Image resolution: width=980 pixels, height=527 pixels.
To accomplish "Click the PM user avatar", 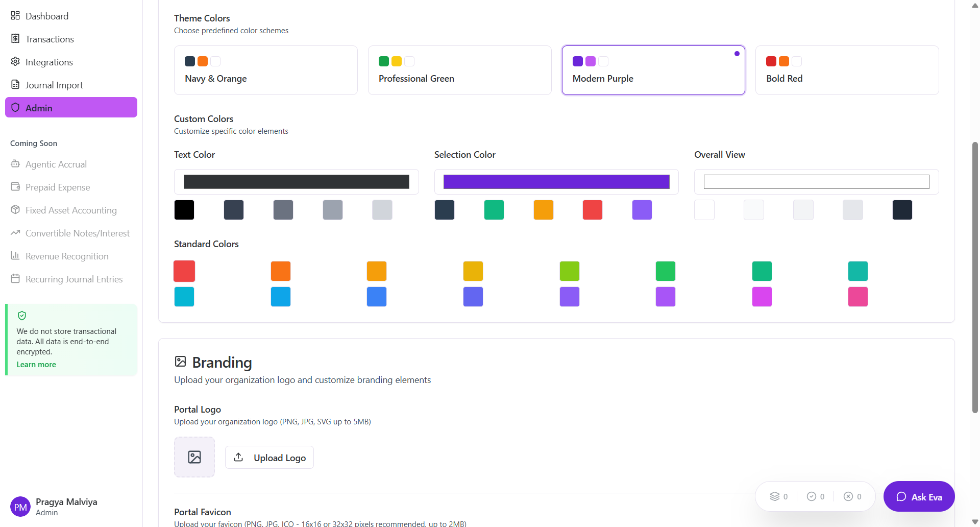I will [x=20, y=507].
